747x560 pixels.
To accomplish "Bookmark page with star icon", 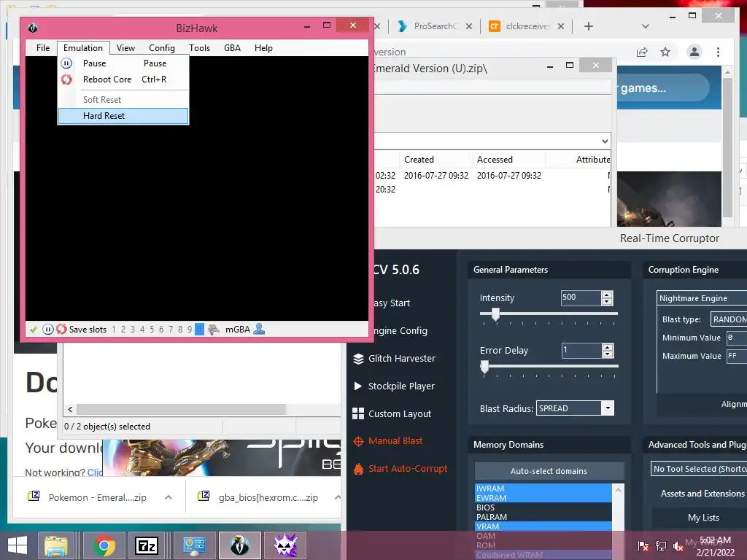I will [x=665, y=52].
